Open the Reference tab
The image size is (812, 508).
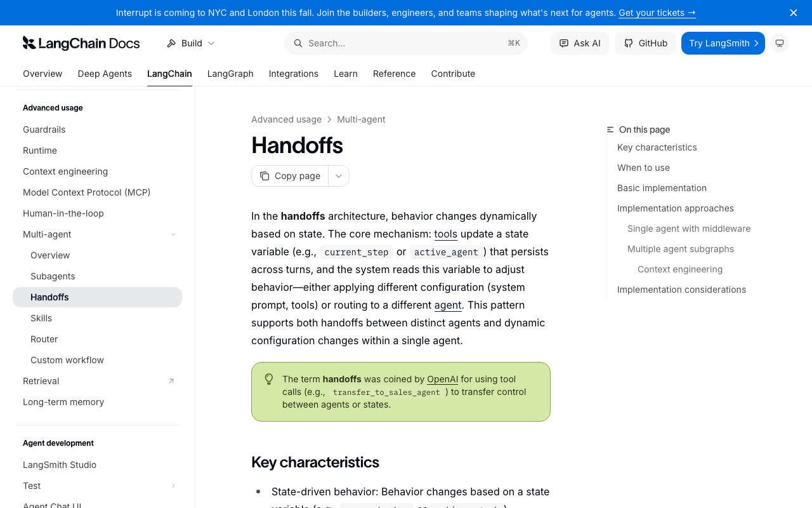click(x=395, y=74)
